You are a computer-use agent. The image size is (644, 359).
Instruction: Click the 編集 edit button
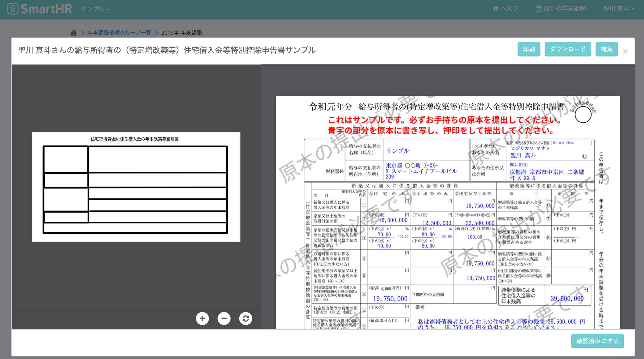[x=606, y=49]
